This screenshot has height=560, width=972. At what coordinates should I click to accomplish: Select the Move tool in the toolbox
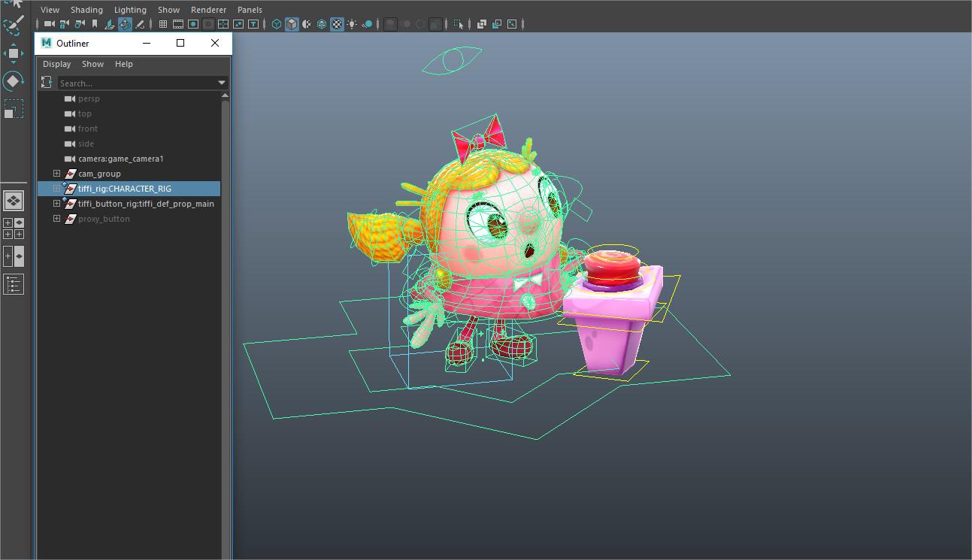[14, 53]
